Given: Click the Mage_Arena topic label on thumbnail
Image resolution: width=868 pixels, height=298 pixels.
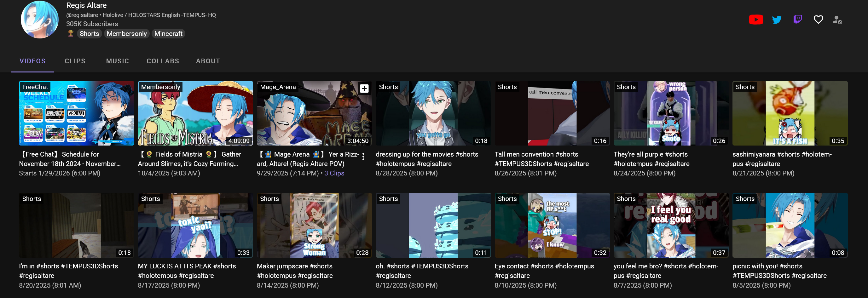Looking at the screenshot, I should pyautogui.click(x=278, y=87).
